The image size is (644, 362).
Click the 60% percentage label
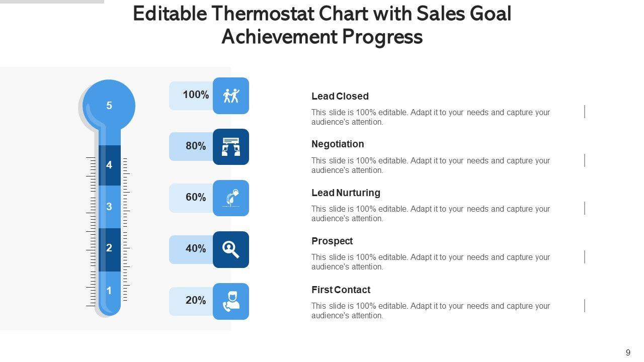[x=196, y=197]
